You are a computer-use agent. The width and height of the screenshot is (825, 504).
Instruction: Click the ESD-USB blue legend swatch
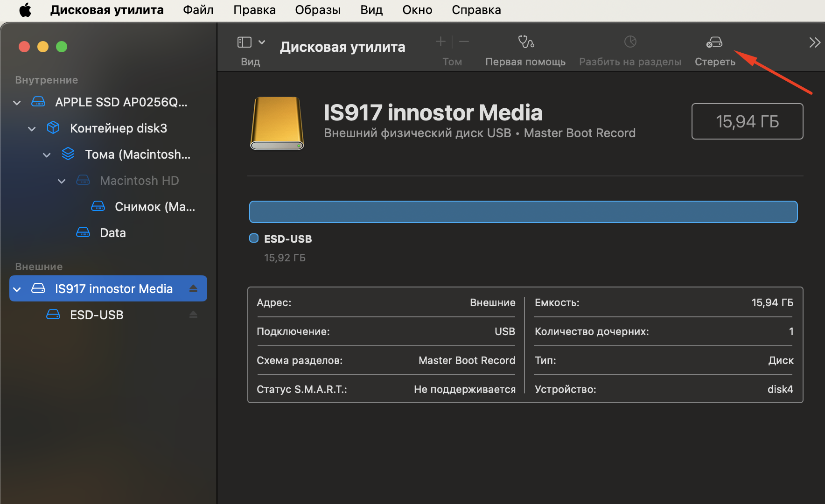click(x=254, y=238)
